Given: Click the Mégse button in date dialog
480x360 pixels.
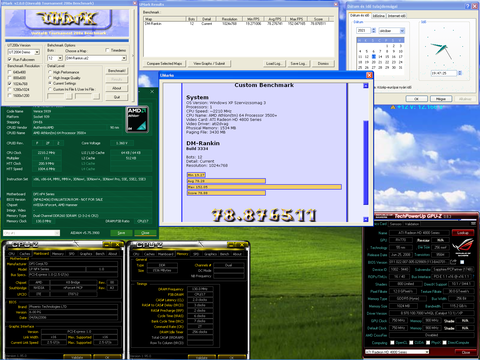Looking at the screenshot, I should pyautogui.click(x=441, y=99).
